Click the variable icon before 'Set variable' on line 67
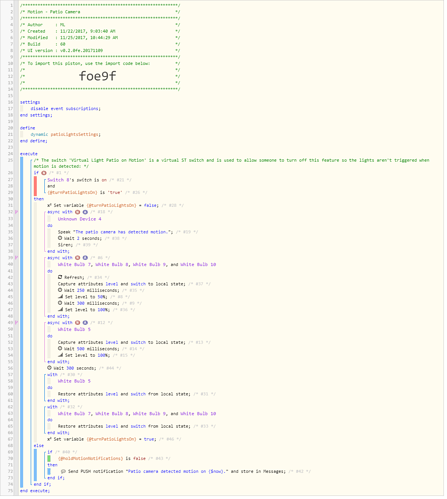This screenshot has width=447, height=499. (49, 440)
